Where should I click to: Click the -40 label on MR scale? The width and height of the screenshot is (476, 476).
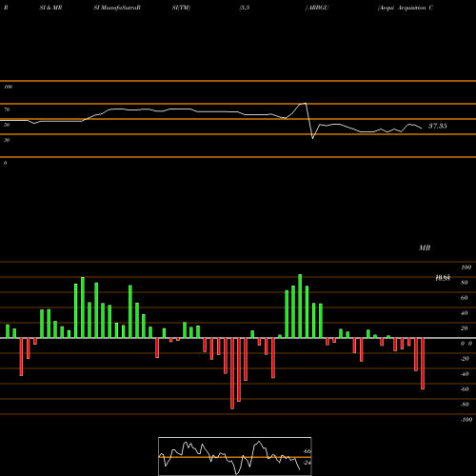tap(465, 374)
